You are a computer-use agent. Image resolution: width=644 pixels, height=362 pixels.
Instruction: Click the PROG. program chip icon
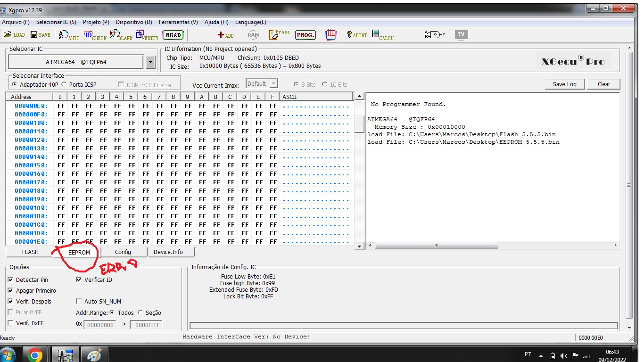pyautogui.click(x=305, y=35)
